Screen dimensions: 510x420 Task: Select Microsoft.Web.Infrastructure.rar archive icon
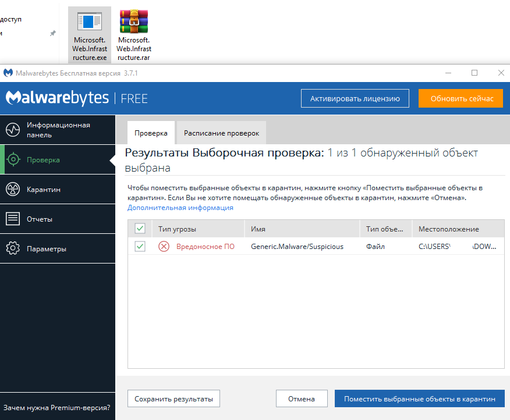134,35
